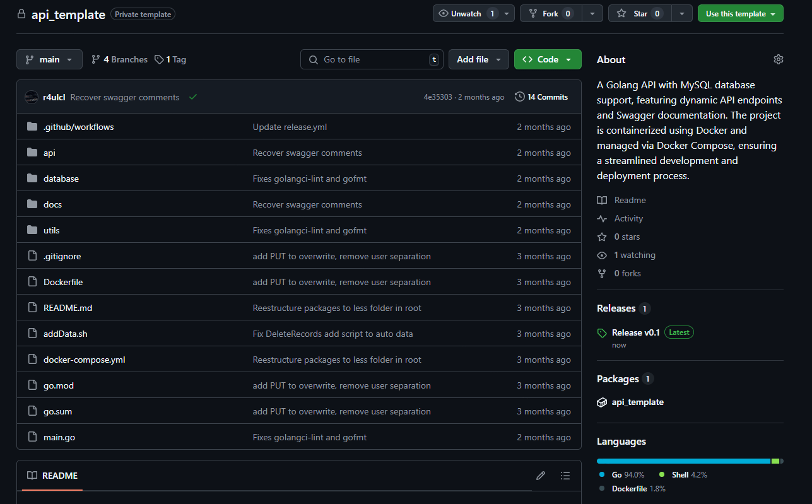Edit the README with the pencil icon

coord(540,476)
